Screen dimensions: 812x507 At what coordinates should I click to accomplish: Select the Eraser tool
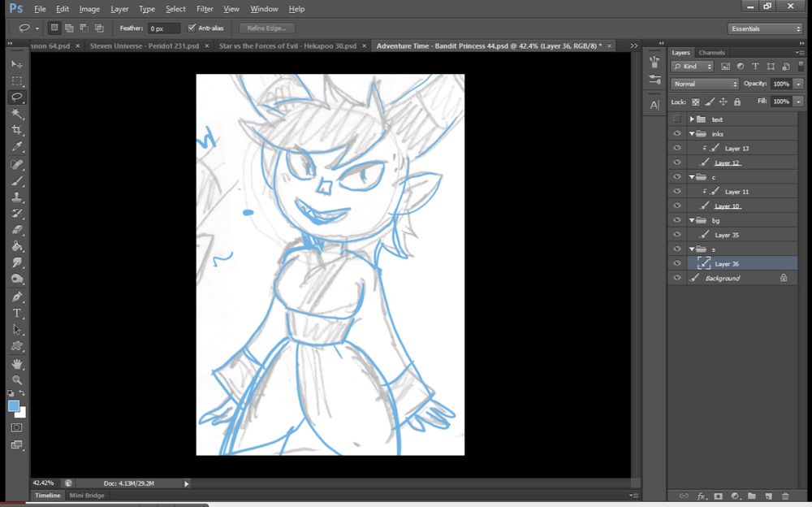[x=16, y=230]
